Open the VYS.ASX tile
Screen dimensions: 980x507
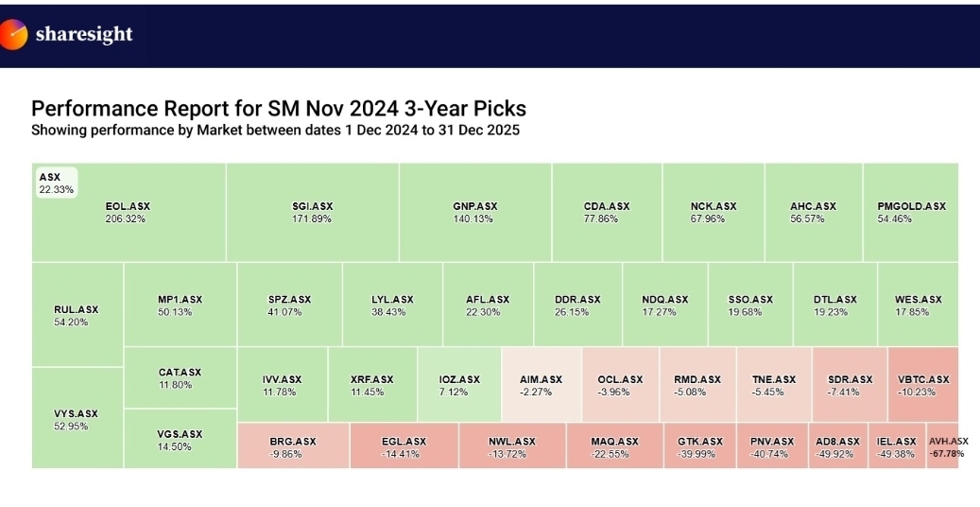(x=77, y=419)
